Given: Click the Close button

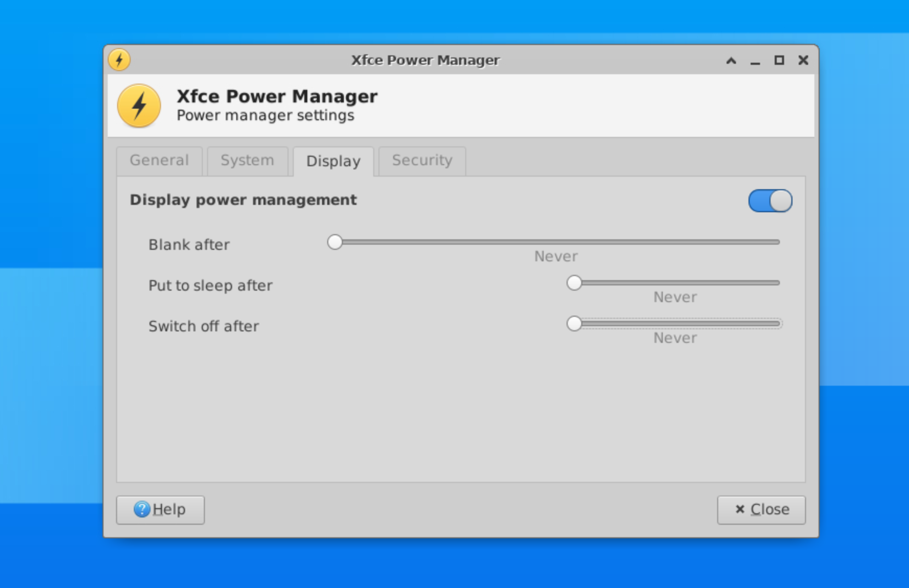Looking at the screenshot, I should coord(762,510).
